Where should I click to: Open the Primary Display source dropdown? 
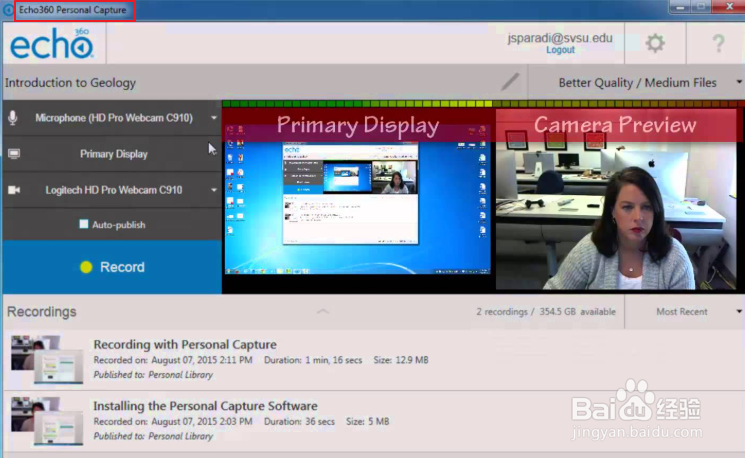point(113,154)
